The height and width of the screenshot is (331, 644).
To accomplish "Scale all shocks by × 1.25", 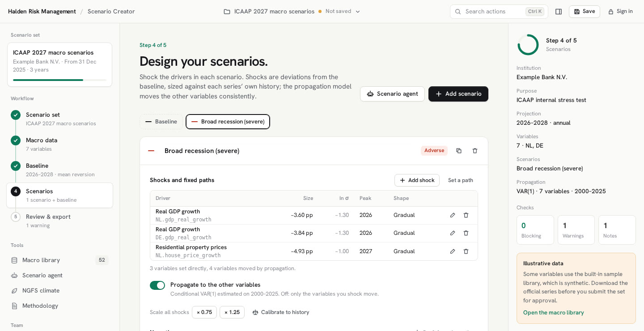I will 232,312.
